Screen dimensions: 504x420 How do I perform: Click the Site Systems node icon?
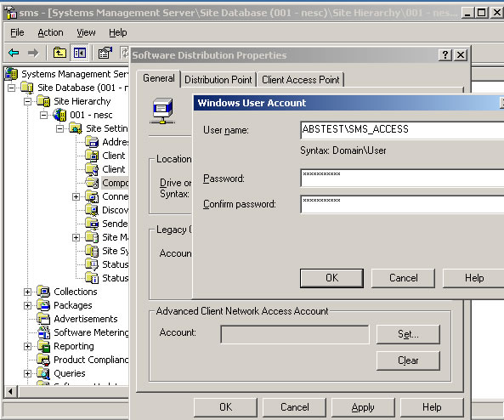92,251
